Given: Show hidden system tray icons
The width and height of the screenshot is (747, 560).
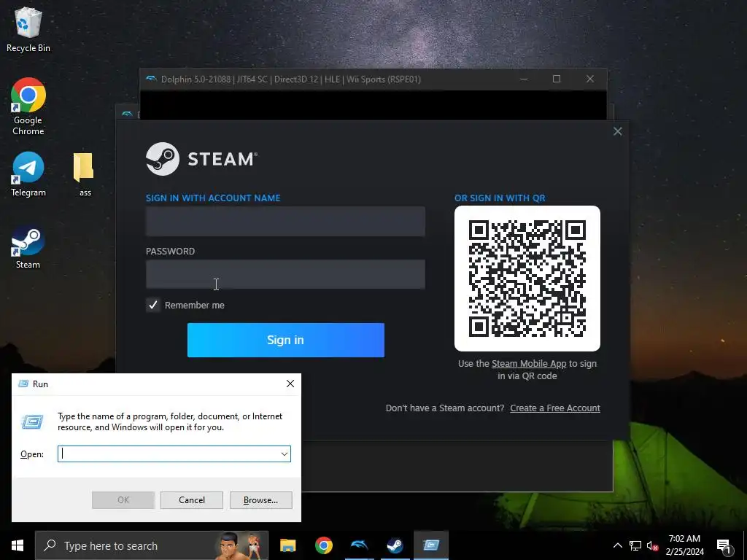Looking at the screenshot, I should 617,545.
